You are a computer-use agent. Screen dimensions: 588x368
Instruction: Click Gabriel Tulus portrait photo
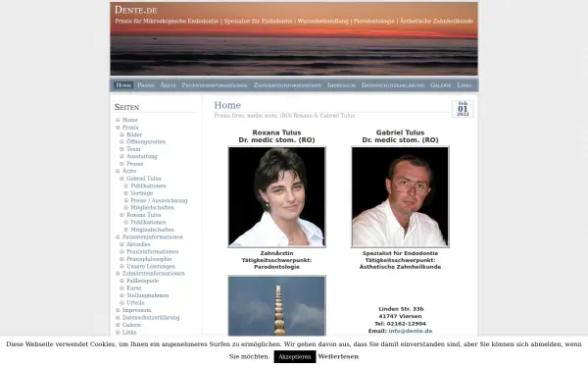tap(400, 197)
